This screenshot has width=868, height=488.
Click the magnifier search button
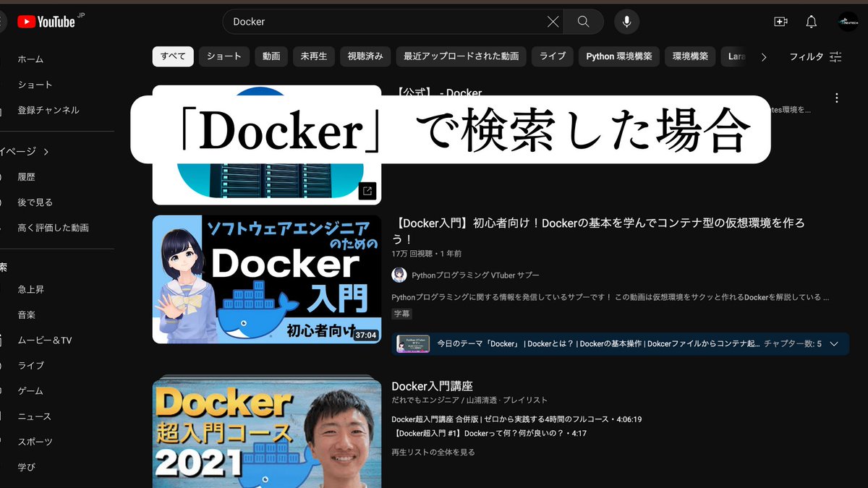[x=583, y=22]
